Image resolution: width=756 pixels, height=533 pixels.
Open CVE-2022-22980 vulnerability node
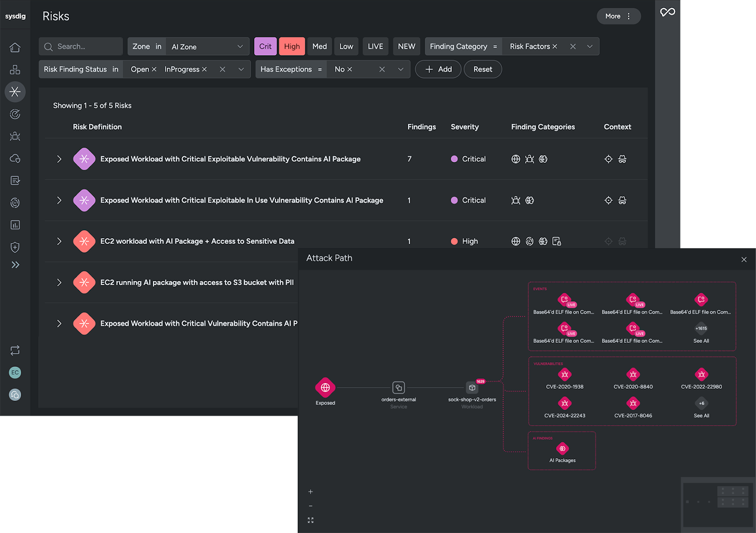coord(702,375)
